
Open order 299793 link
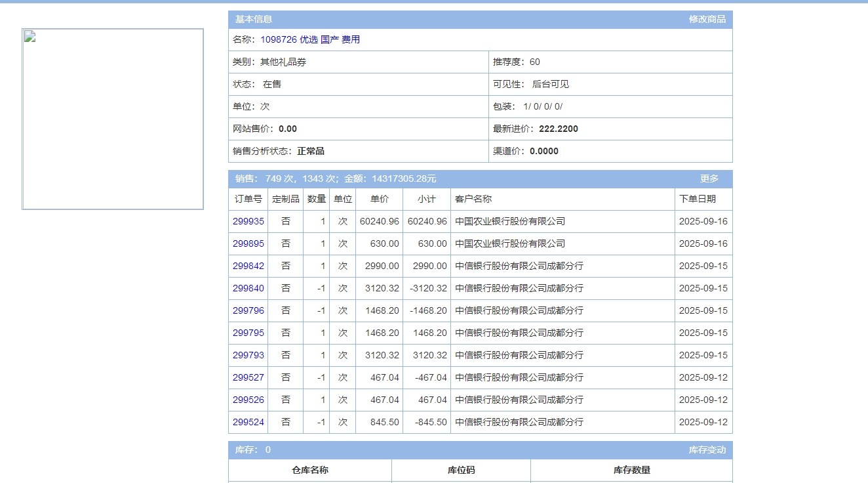click(248, 356)
